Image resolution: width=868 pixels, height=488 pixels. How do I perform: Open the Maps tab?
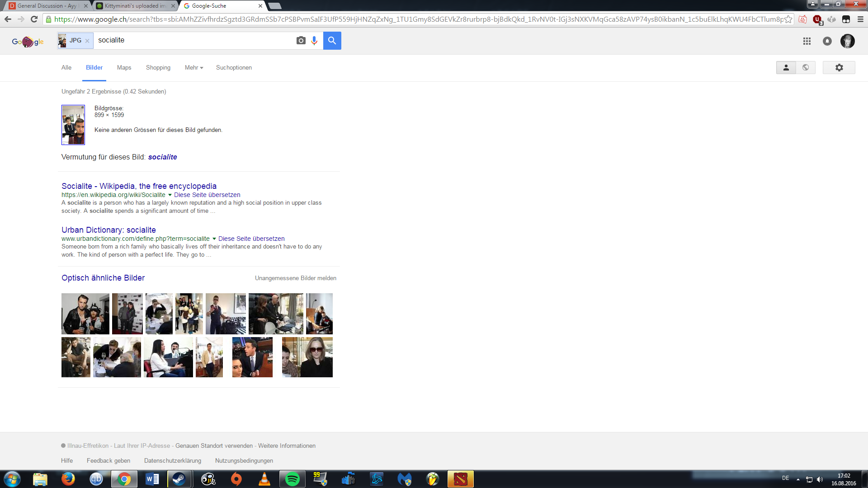[124, 67]
